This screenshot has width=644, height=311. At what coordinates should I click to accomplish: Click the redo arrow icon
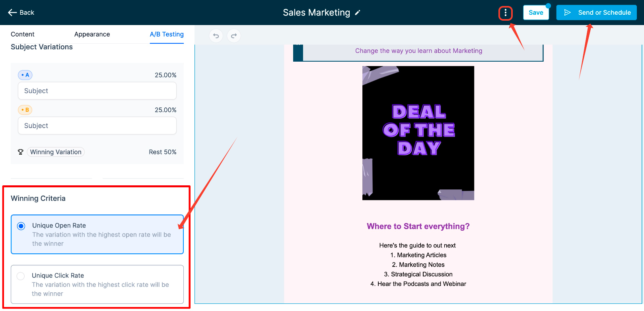234,36
